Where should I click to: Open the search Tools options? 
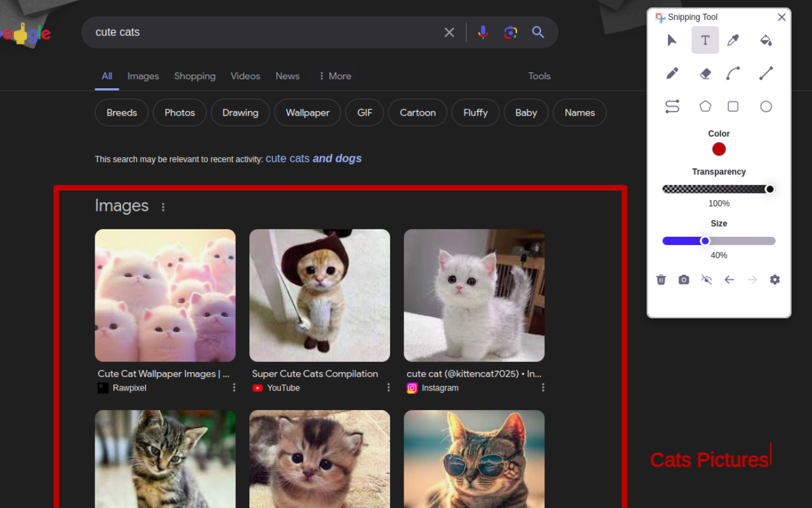tap(539, 76)
